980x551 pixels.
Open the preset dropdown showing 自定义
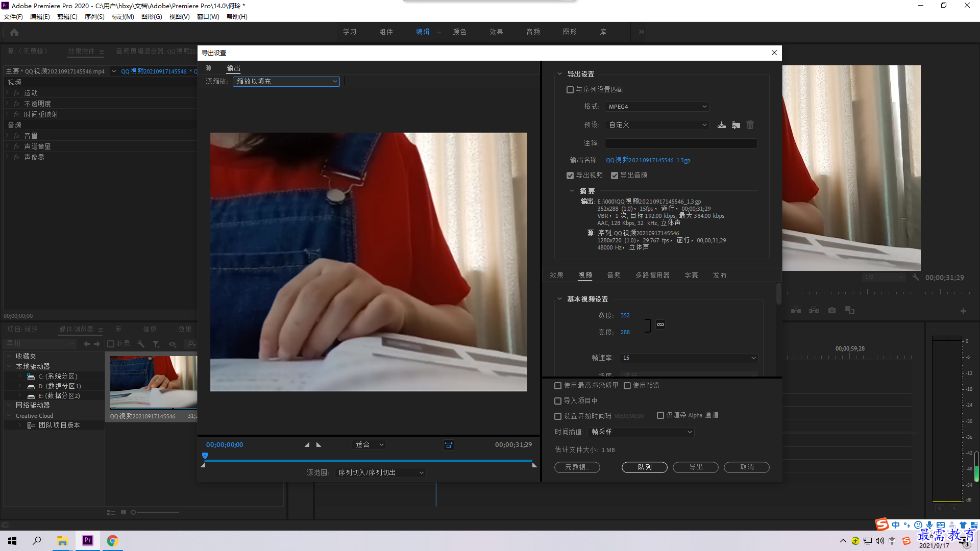click(657, 125)
